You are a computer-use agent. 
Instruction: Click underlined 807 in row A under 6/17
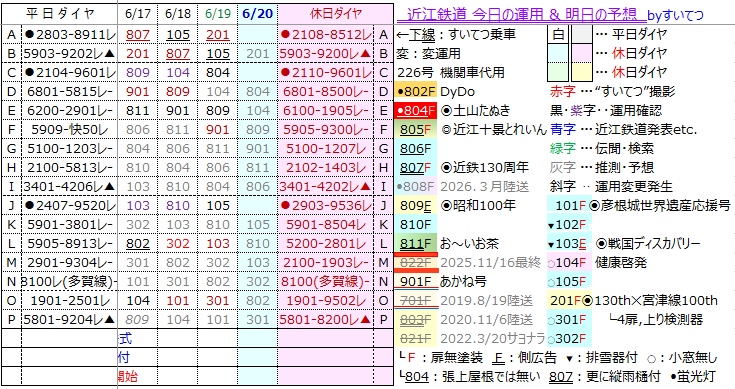[138, 35]
